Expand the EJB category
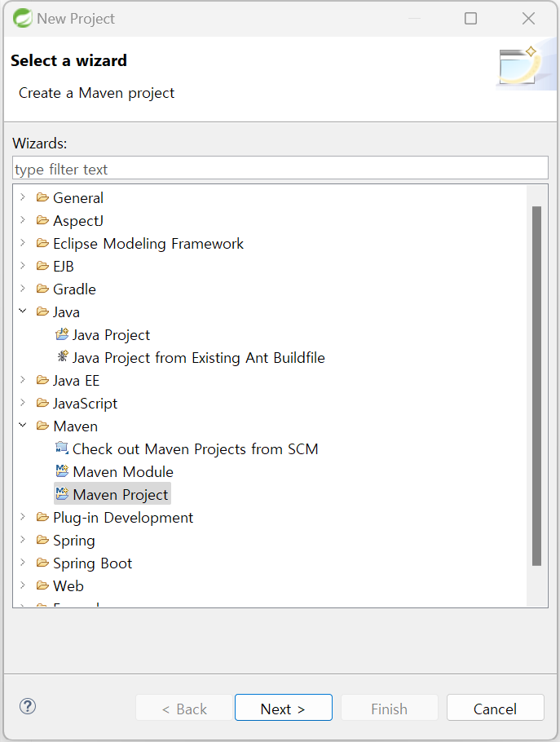Image resolution: width=560 pixels, height=742 pixels. point(22,265)
